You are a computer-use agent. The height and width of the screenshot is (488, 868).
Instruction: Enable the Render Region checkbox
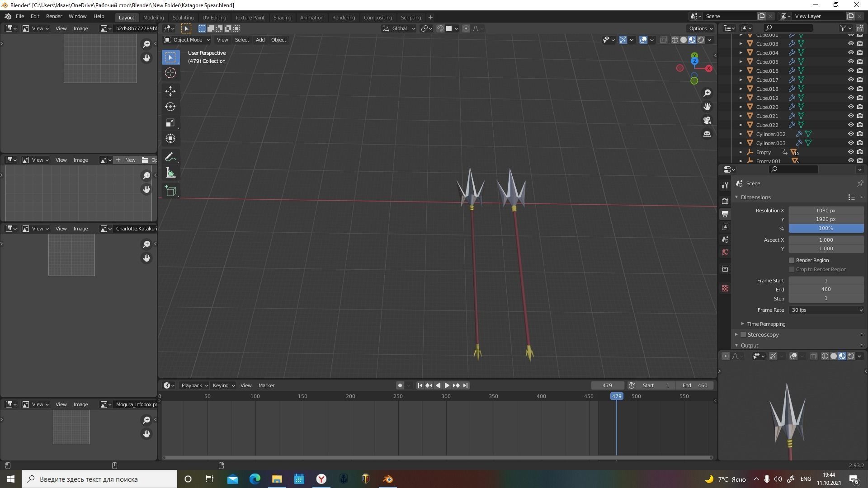coord(792,260)
